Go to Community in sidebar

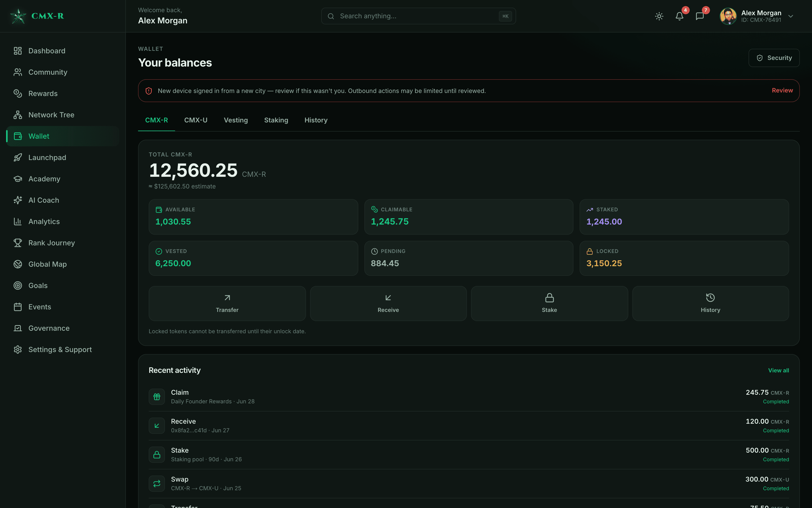[62, 72]
